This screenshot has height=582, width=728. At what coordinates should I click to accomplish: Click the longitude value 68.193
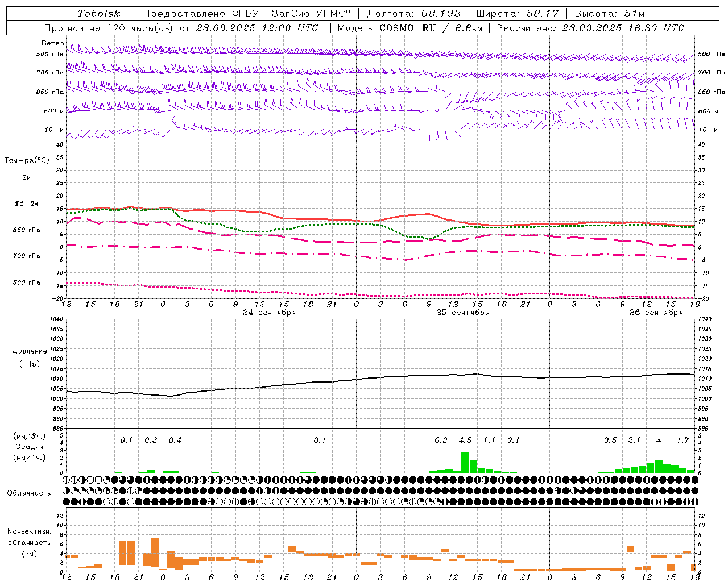point(440,14)
